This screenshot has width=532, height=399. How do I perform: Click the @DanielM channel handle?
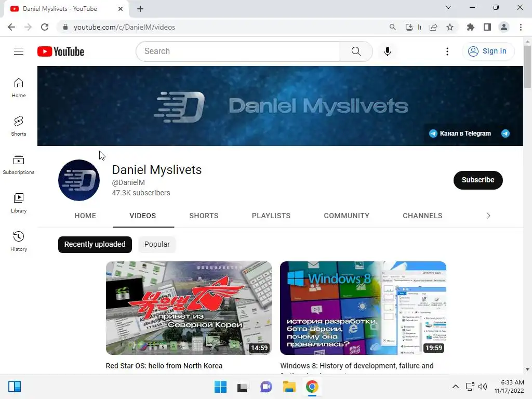pyautogui.click(x=129, y=182)
